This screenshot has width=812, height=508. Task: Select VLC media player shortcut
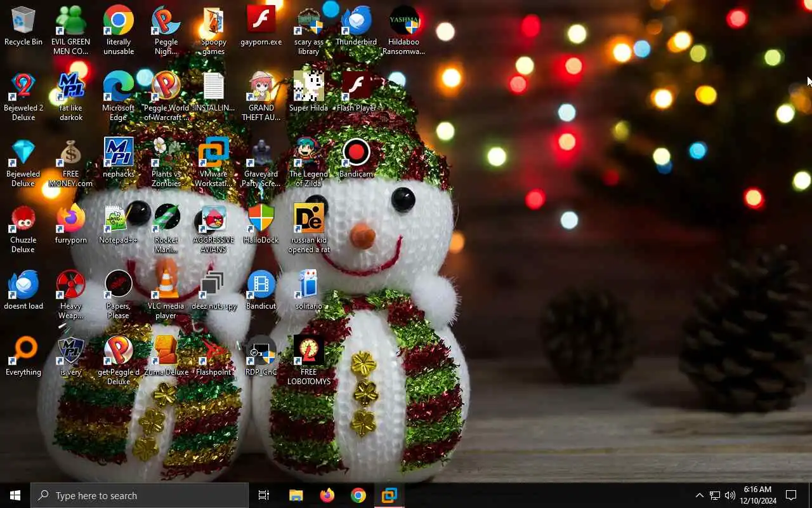166,295
